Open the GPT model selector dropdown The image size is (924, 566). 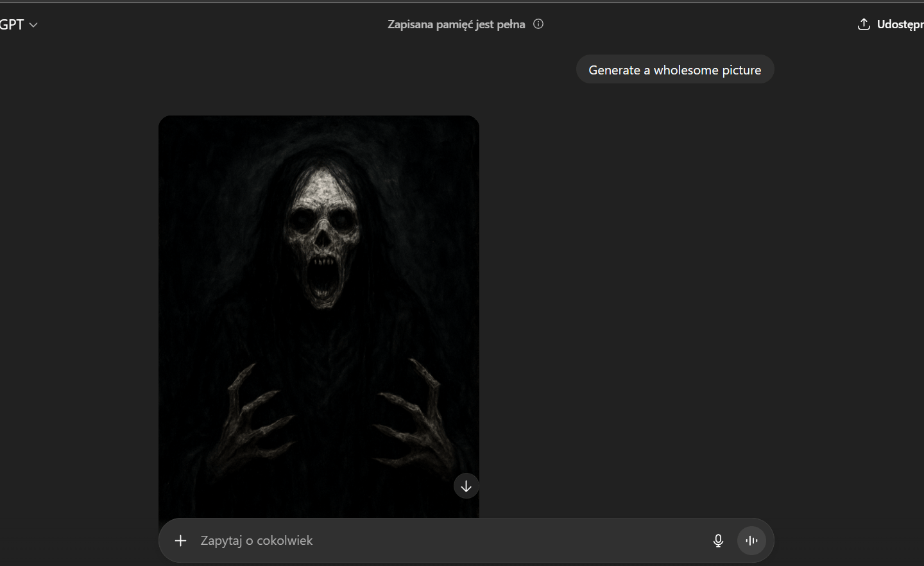18,24
